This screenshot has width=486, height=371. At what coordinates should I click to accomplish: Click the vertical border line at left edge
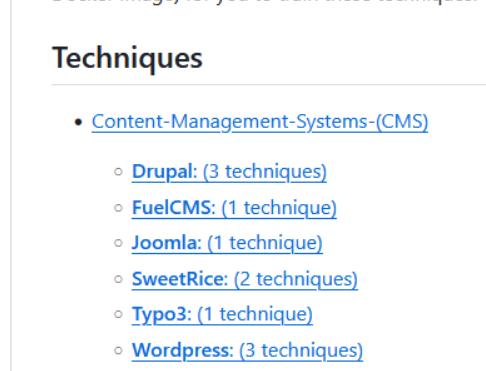pyautogui.click(x=11, y=185)
